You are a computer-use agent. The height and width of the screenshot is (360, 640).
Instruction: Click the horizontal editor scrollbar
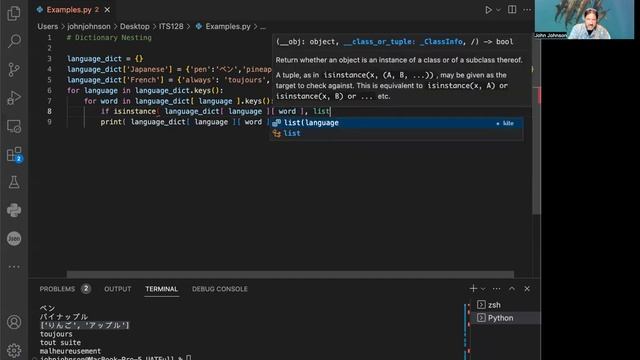point(290,274)
